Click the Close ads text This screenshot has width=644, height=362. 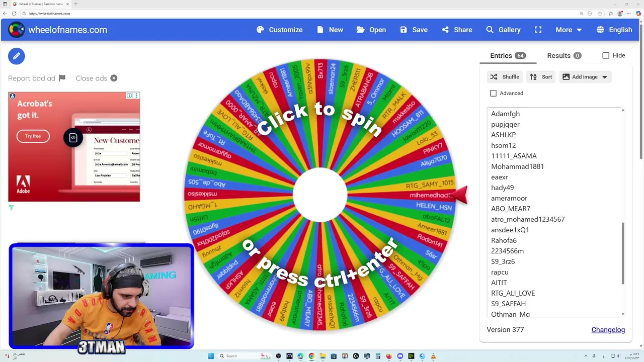91,78
